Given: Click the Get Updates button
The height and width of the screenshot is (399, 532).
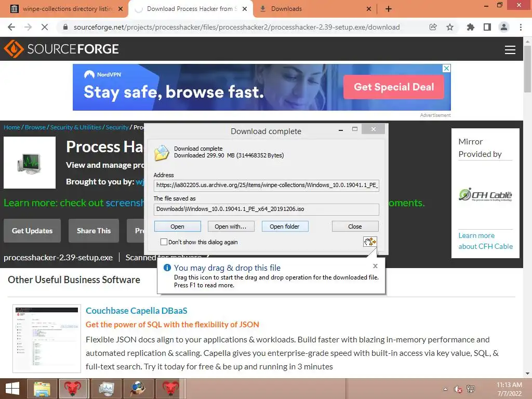Looking at the screenshot, I should (32, 231).
